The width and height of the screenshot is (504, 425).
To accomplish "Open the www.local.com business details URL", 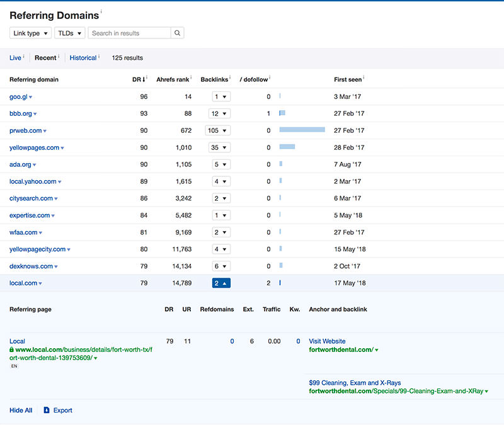I will [81, 354].
